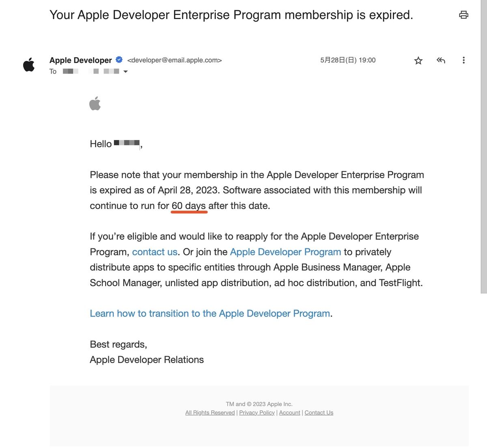487x448 pixels.
Task: Open 'Privacy Policy' footer link
Action: [257, 413]
